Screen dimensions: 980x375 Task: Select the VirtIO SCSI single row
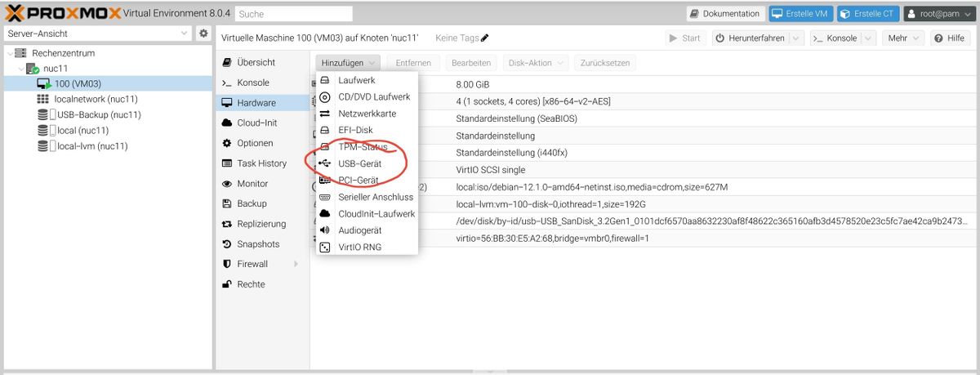point(645,170)
